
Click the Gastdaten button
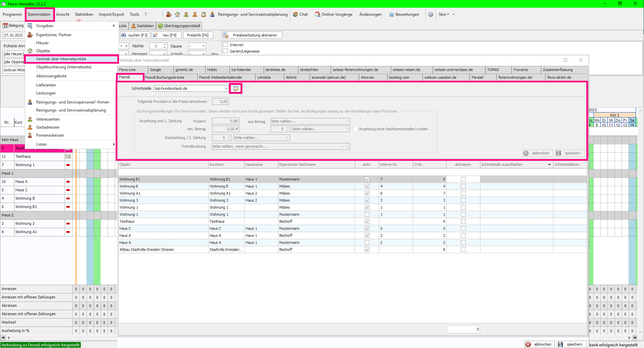tap(142, 26)
